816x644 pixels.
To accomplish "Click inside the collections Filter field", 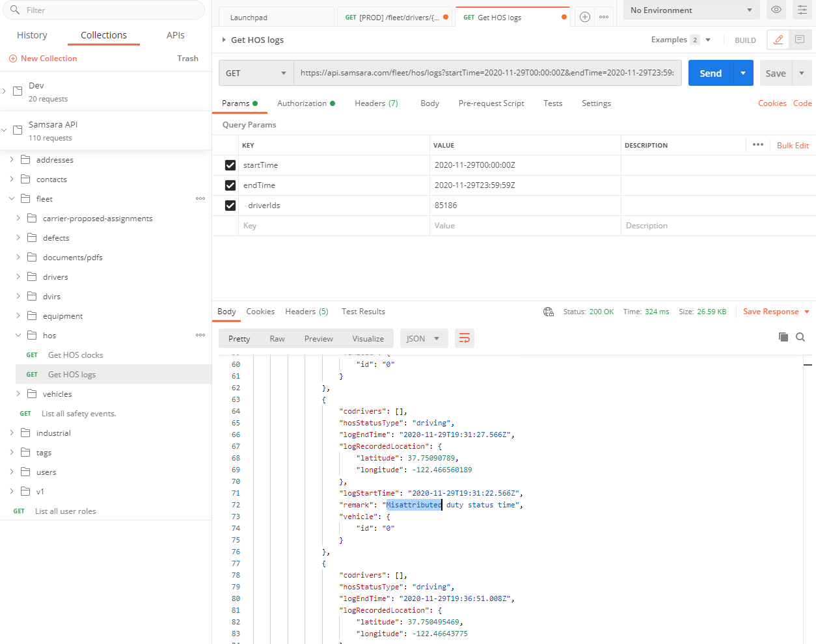I will 104,10.
